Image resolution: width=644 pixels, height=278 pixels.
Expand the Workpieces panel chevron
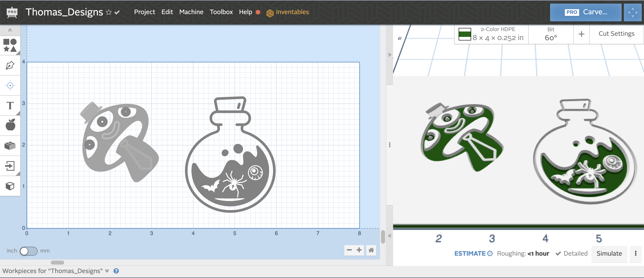[108, 271]
